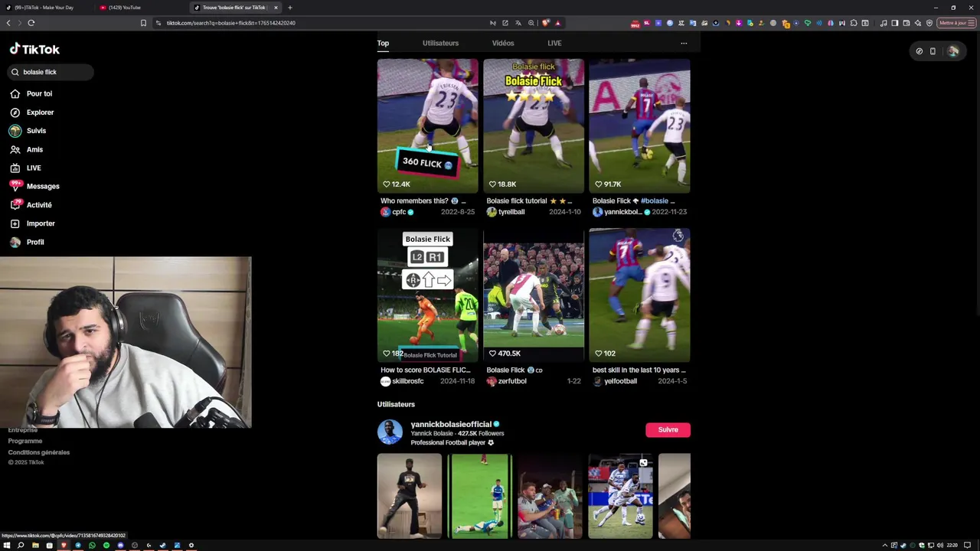Image resolution: width=980 pixels, height=551 pixels.
Task: Expand the system tray hidden icons chevron
Action: [x=885, y=546]
